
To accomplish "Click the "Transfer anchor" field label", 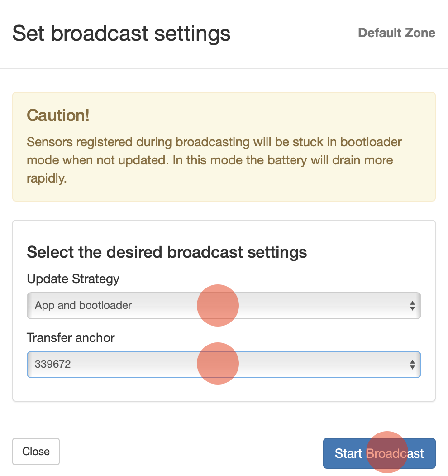I will [71, 337].
